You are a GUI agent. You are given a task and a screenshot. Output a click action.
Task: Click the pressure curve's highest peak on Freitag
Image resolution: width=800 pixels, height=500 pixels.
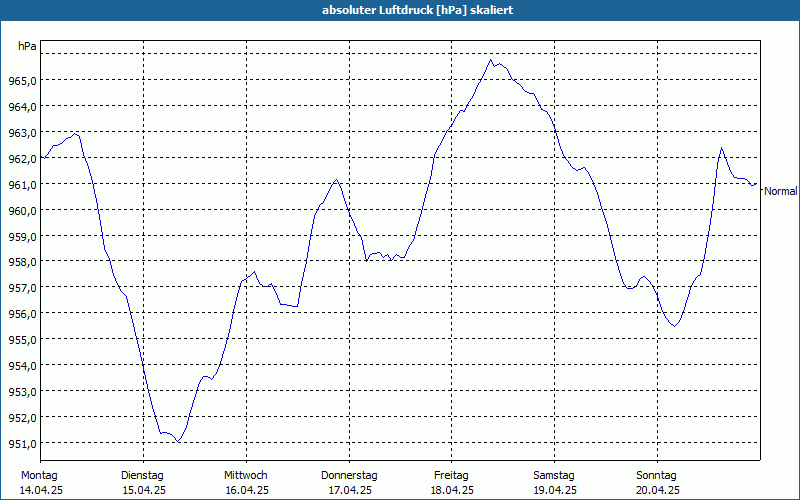pos(490,60)
